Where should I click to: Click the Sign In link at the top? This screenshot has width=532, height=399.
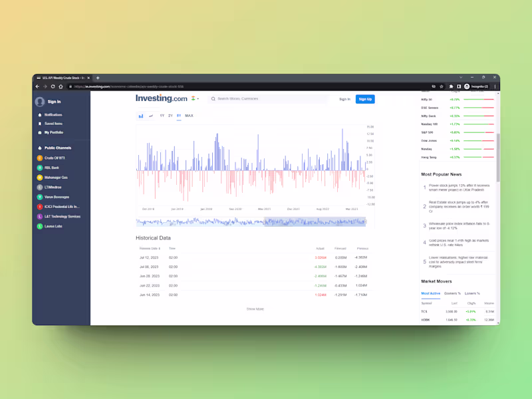pyautogui.click(x=345, y=98)
